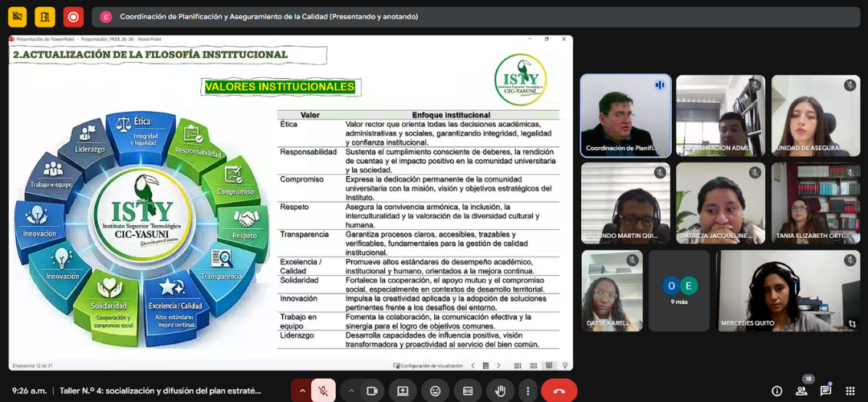Image resolution: width=868 pixels, height=402 pixels.
Task: Expand video settings arrow beside camera
Action: (350, 391)
